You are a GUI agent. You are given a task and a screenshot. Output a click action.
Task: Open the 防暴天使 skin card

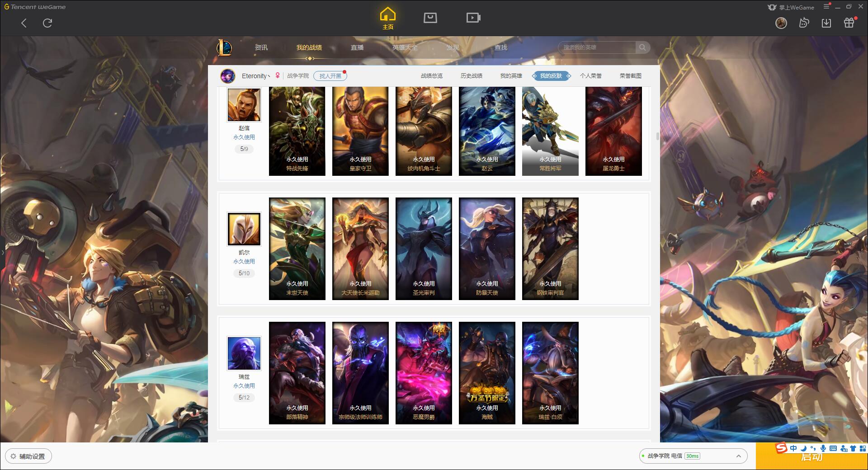point(487,249)
